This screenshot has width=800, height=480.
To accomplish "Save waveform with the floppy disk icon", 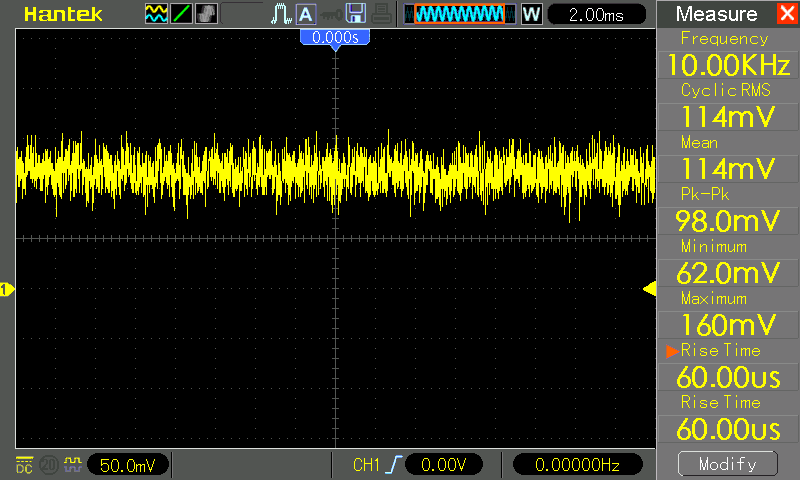I will [x=356, y=14].
